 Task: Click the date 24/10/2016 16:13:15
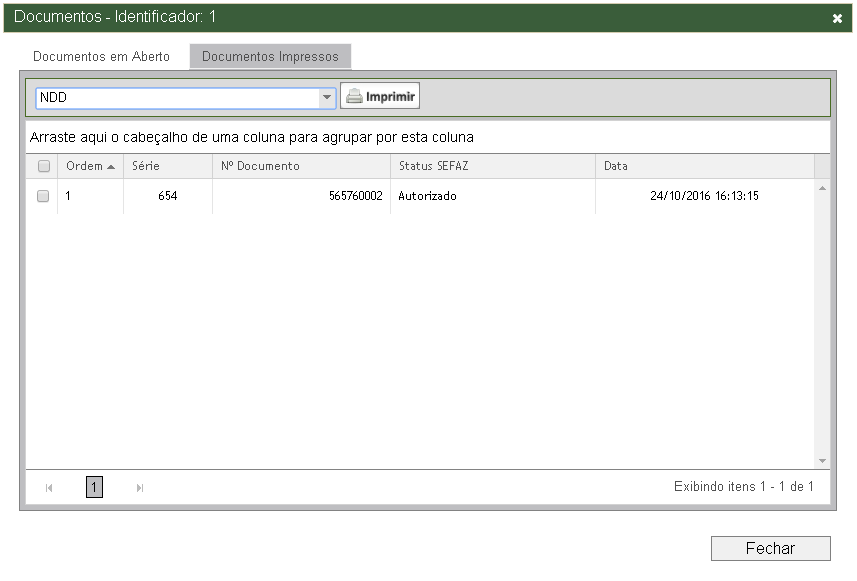click(705, 196)
